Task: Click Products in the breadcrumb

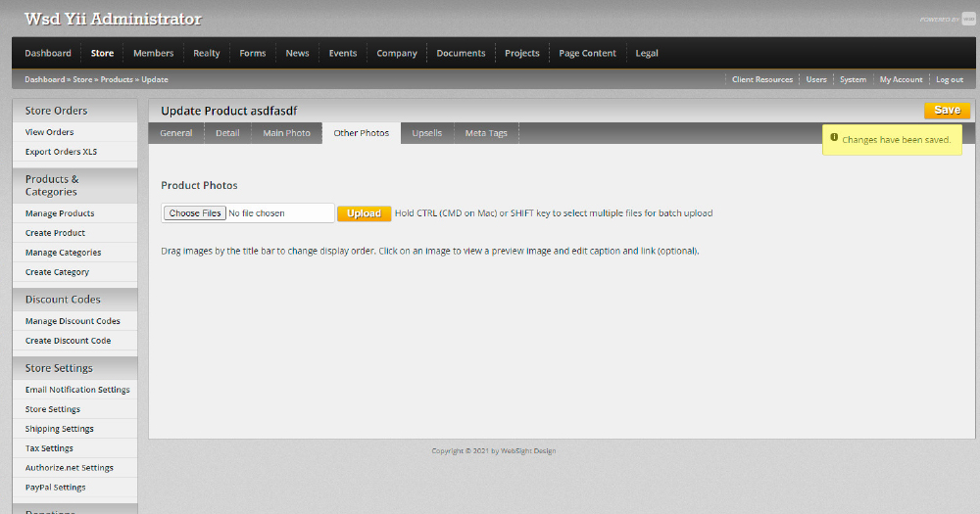Action: 117,79
